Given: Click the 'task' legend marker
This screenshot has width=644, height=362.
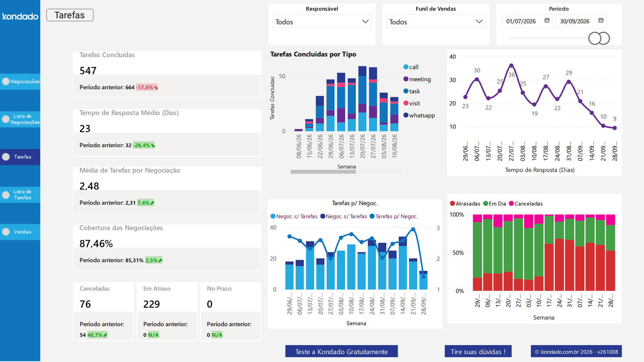Looking at the screenshot, I should coord(406,91).
